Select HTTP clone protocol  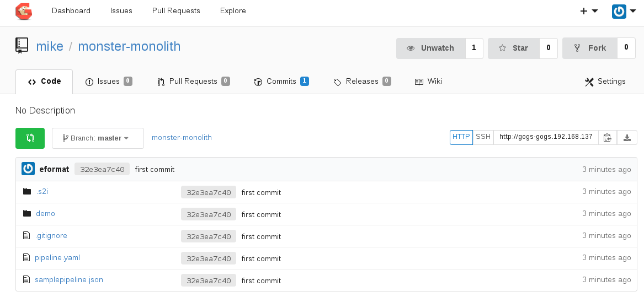461,137
